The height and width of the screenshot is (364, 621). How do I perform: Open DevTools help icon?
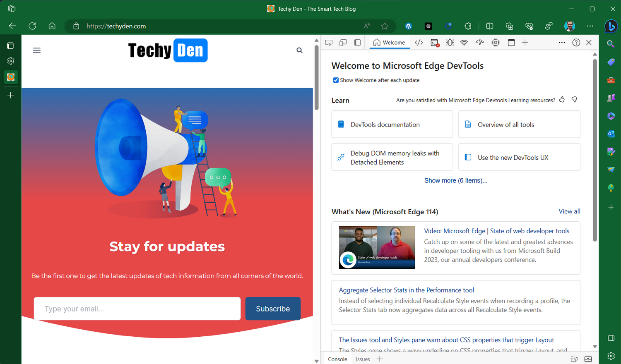click(576, 43)
